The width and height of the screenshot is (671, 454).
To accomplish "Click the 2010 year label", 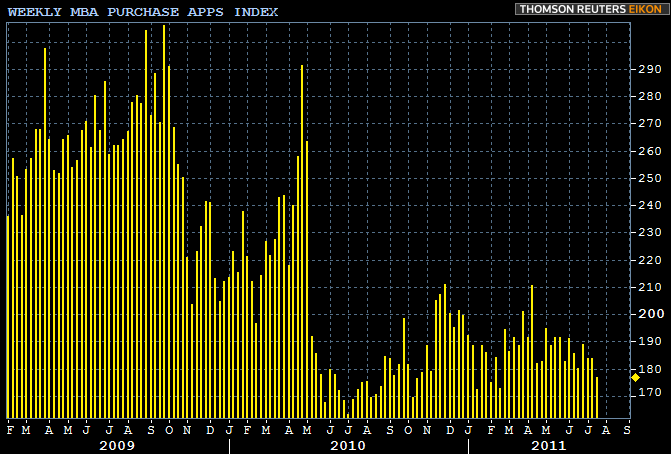I will click(x=348, y=444).
